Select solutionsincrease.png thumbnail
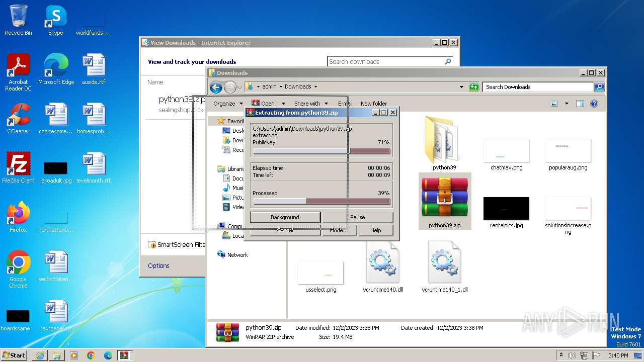Viewport: 644px width, 362px height. (x=568, y=216)
